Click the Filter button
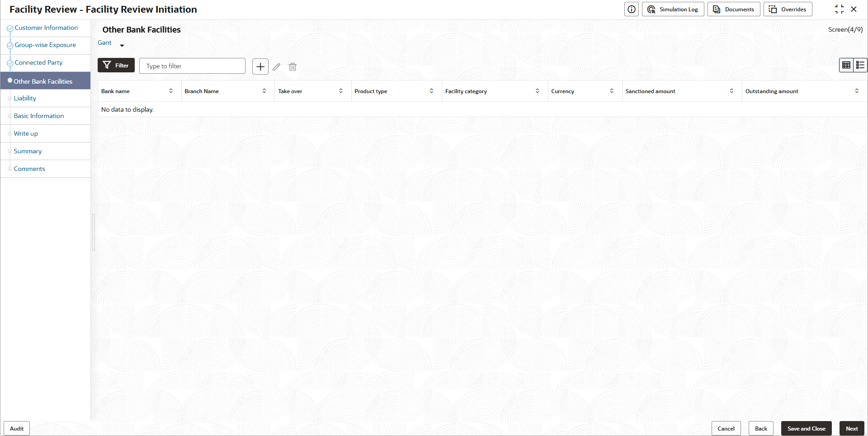 click(116, 65)
